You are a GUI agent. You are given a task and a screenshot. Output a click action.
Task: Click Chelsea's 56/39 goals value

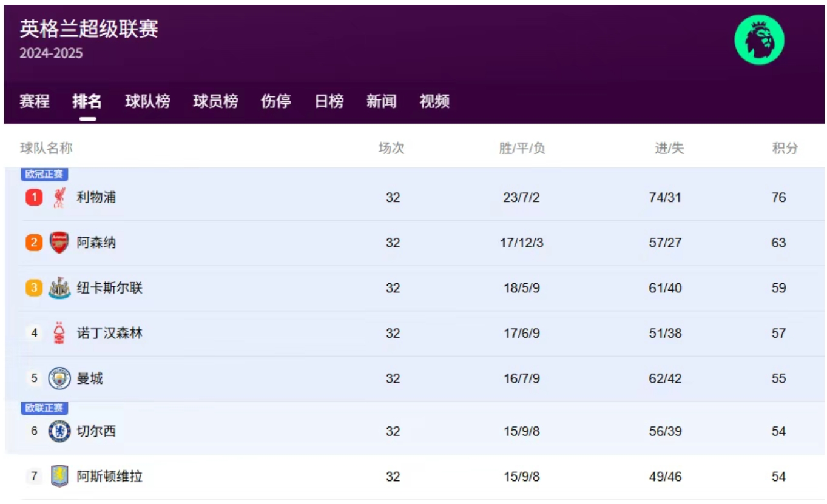(665, 432)
